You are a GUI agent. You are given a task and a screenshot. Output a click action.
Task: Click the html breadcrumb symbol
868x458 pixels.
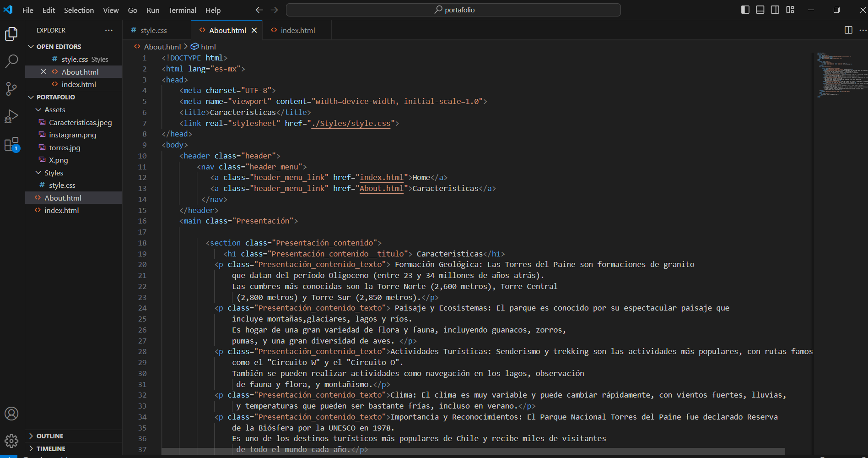coord(203,47)
